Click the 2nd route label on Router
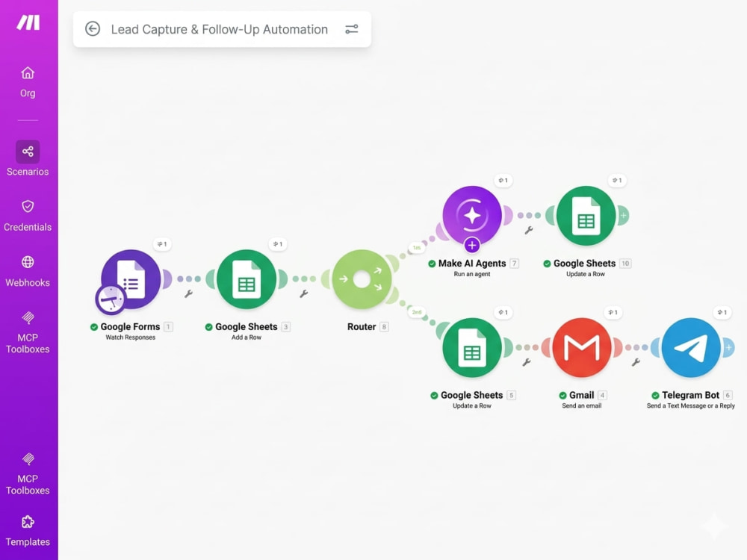Viewport: 747px width, 560px height. (417, 312)
